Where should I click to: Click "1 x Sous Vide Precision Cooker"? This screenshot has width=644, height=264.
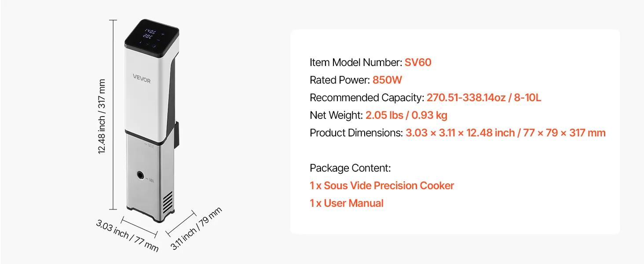[382, 186]
